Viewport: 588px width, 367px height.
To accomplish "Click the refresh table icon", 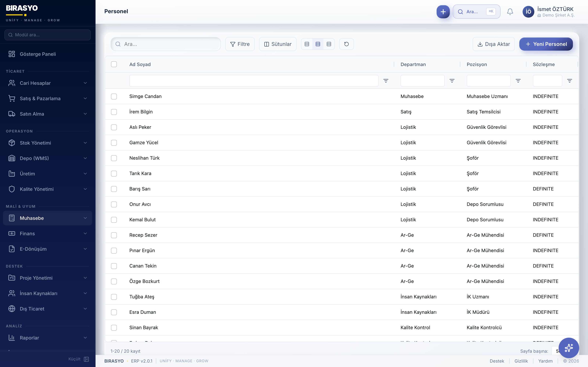I will [x=346, y=44].
